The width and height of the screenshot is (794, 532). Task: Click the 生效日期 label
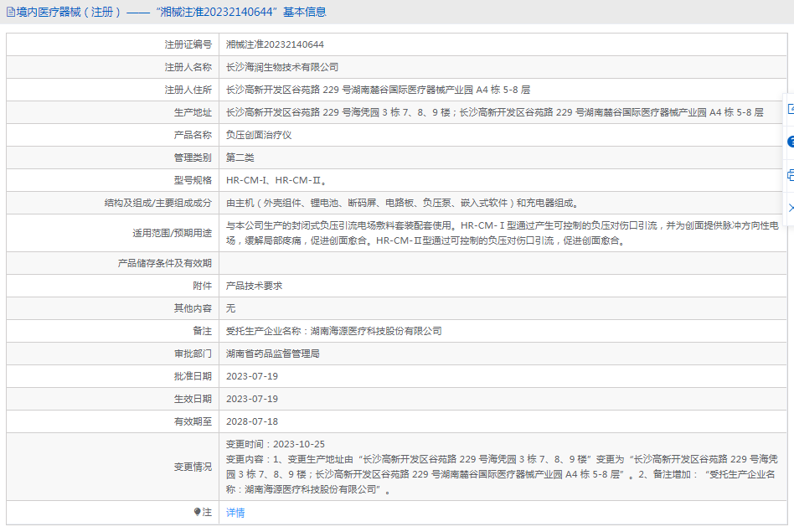pyautogui.click(x=193, y=399)
